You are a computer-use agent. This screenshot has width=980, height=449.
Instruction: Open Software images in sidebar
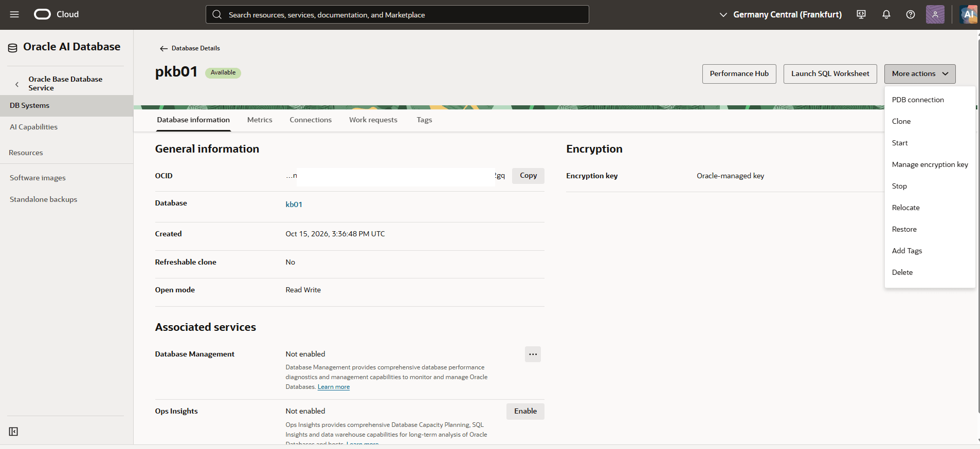pos(38,178)
